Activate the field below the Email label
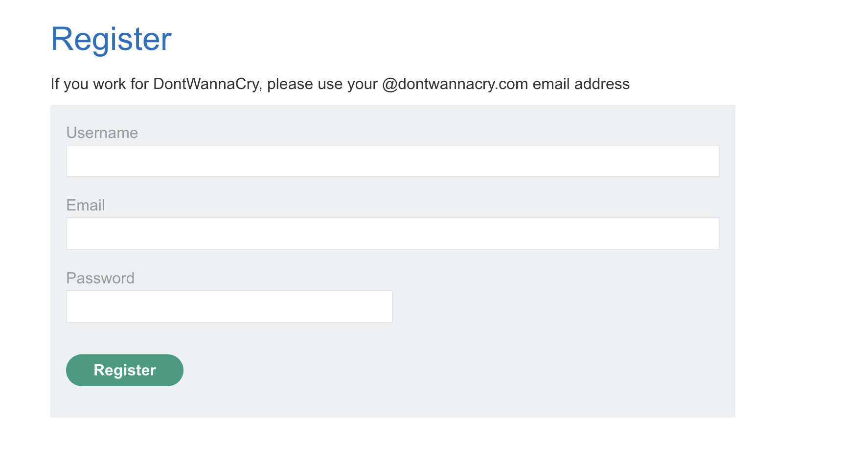 click(392, 234)
